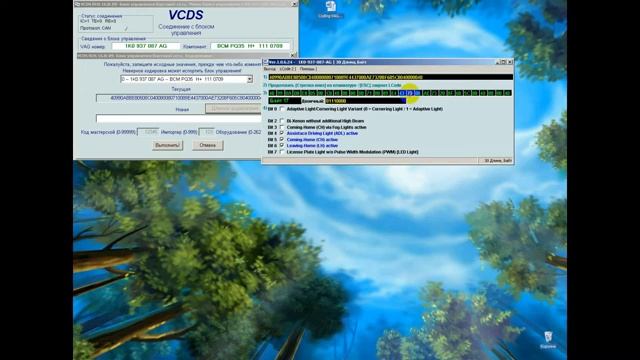Viewport: 640px width, 360px height.
Task: Click the status bar text 30 Длина, Байт
Action: click(498, 161)
